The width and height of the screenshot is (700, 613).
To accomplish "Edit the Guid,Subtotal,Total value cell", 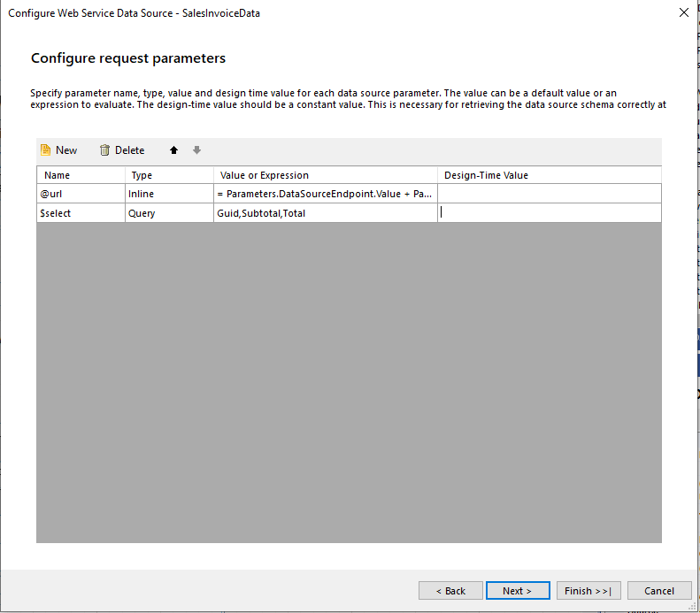I will pyautogui.click(x=326, y=213).
